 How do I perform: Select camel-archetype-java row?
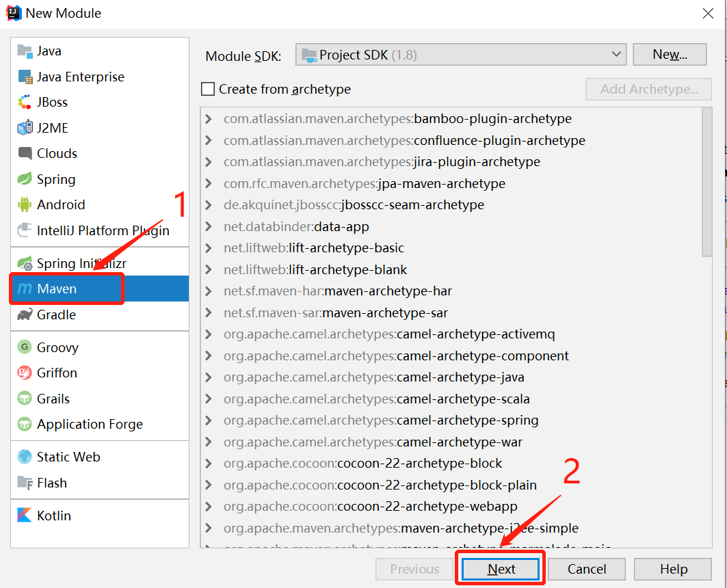(451, 377)
